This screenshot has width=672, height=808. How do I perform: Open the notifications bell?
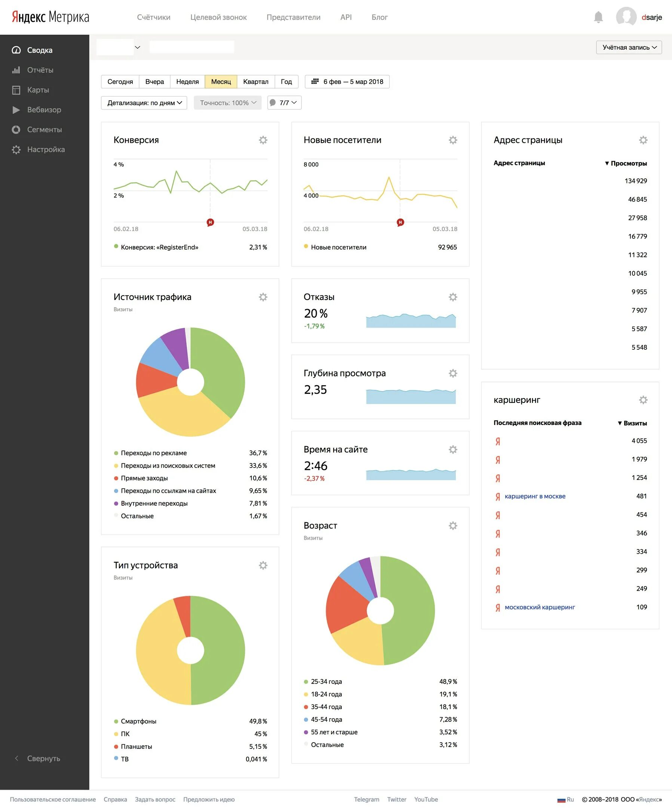pos(598,17)
